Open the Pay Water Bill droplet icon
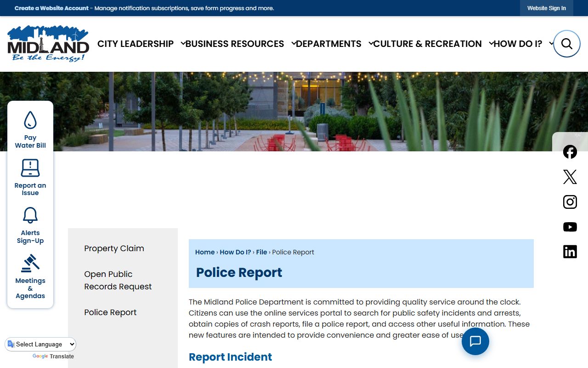Screen dimensions: 588x368 click(30, 120)
